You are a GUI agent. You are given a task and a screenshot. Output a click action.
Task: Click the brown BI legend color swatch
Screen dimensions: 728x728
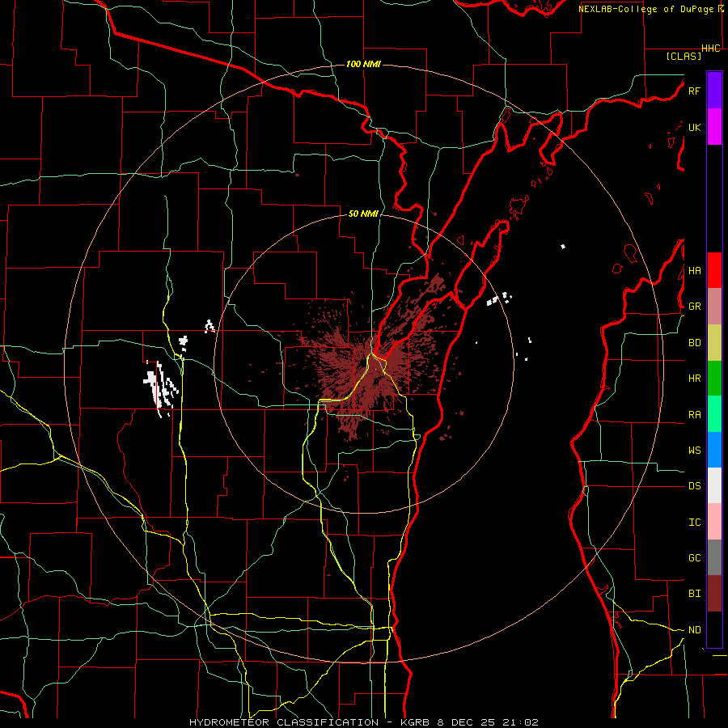click(x=714, y=594)
